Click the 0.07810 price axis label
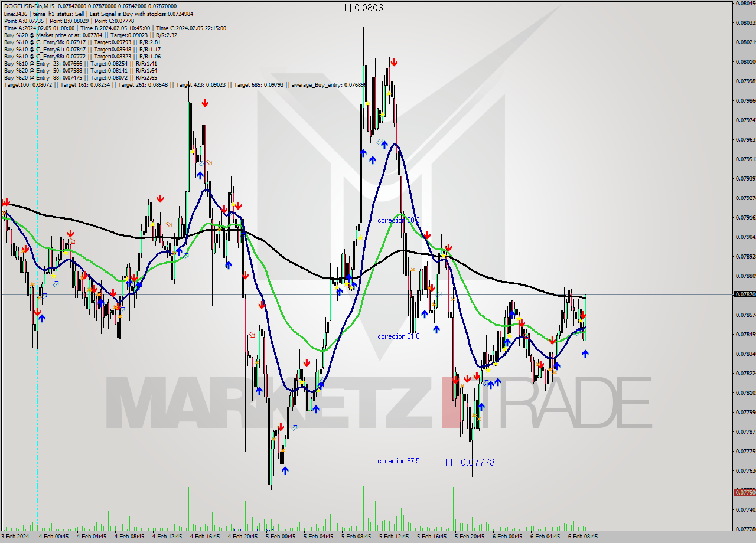756x543 pixels. click(745, 392)
